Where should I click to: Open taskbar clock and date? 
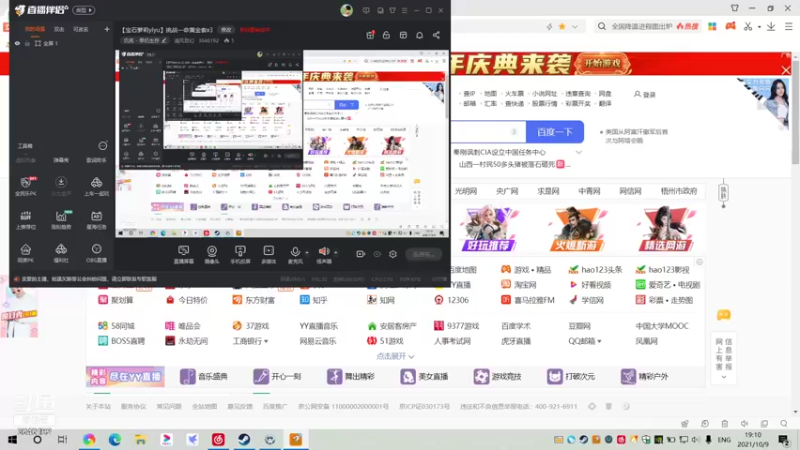(753, 439)
